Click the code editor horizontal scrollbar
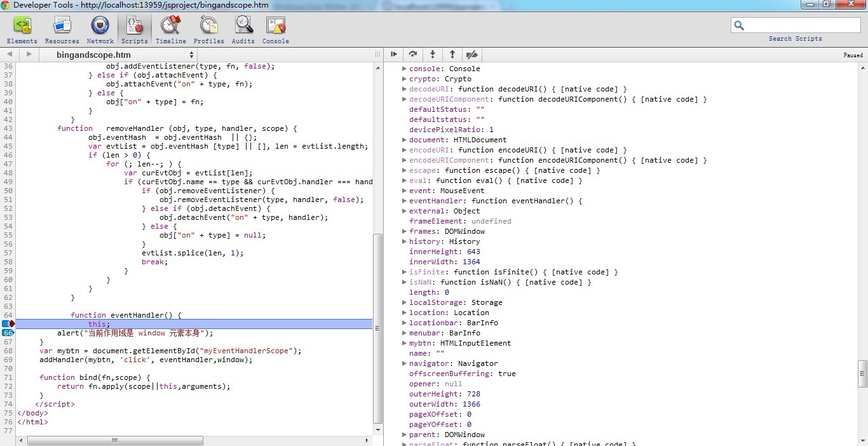Viewport: 868px width, 446px height. [x=115, y=440]
